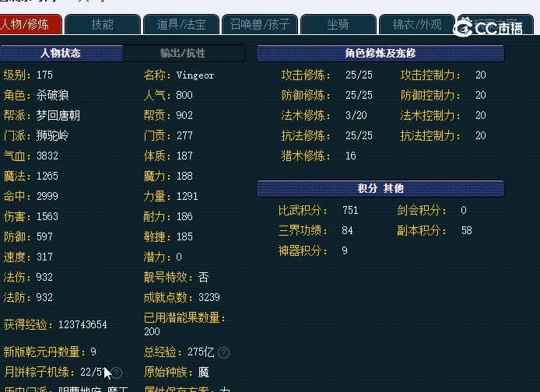This screenshot has height=392, width=540.
Task: Click the 副本积分 value 58
Action: click(x=467, y=230)
